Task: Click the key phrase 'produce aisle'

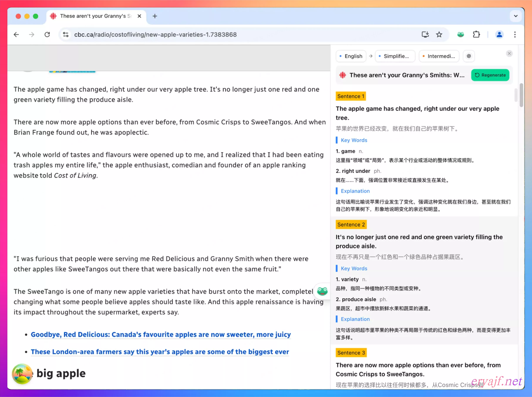Action: tap(359, 299)
